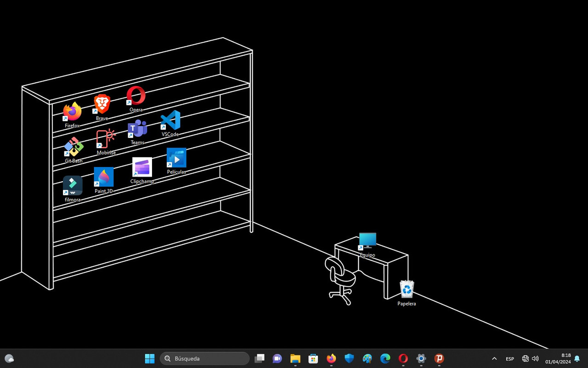Switch to Opera in the taskbar

point(403,358)
